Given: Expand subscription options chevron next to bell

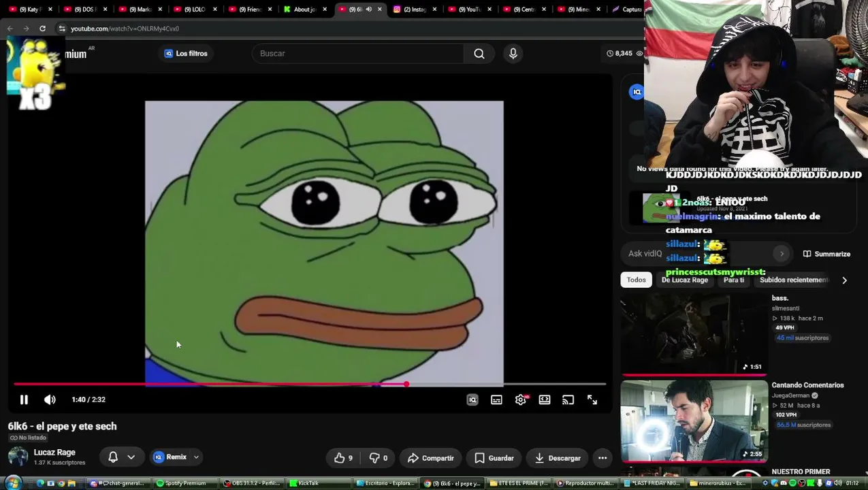Looking at the screenshot, I should pos(131,457).
